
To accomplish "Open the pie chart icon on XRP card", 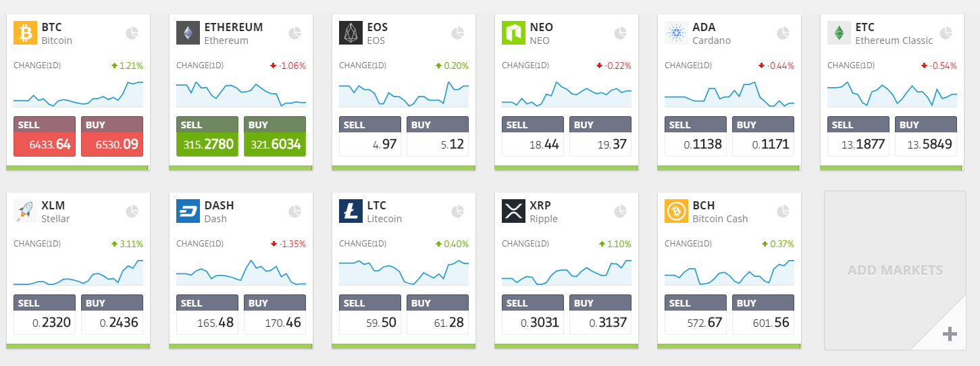I will click(x=620, y=211).
